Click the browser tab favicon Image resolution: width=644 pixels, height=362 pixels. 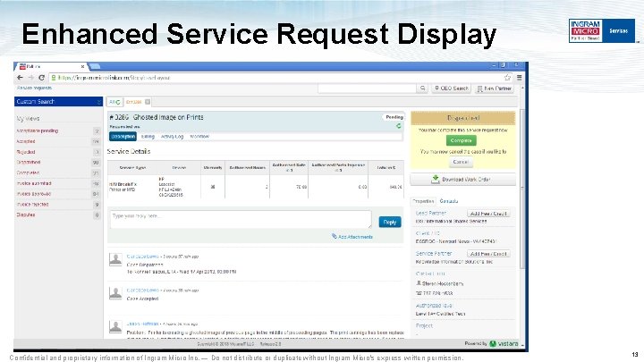[x=22, y=66]
